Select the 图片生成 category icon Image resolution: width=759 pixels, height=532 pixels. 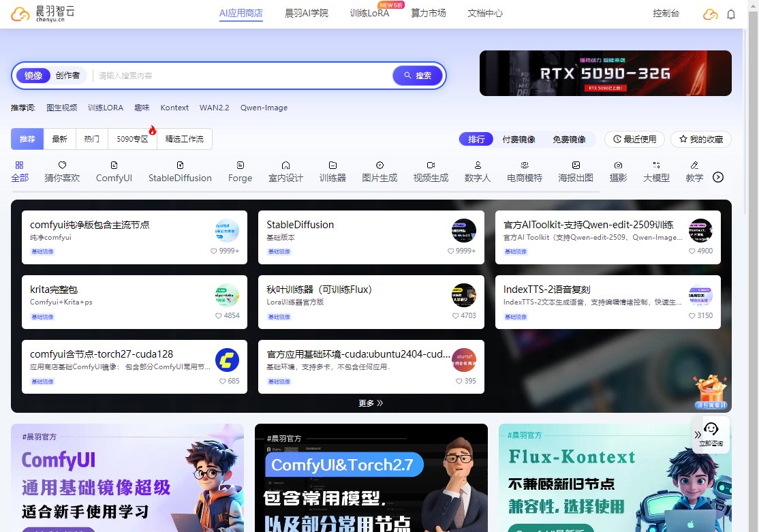point(379,165)
